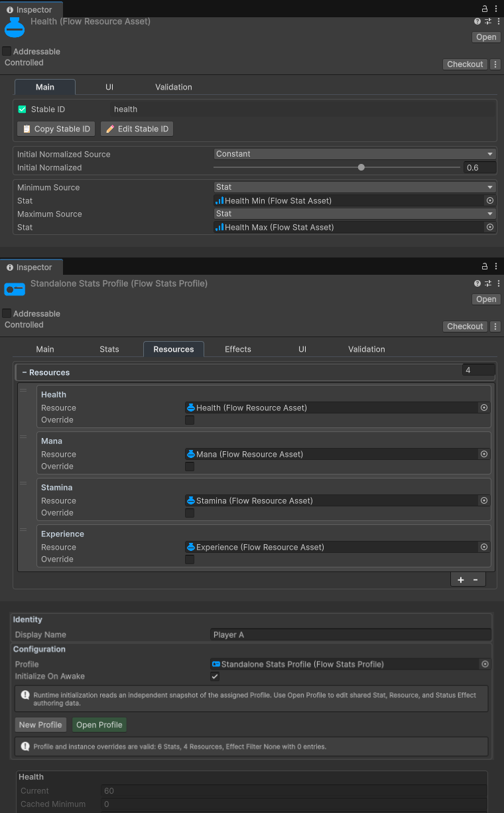
Task: Click the Display Name field with Player A
Action: coord(351,635)
